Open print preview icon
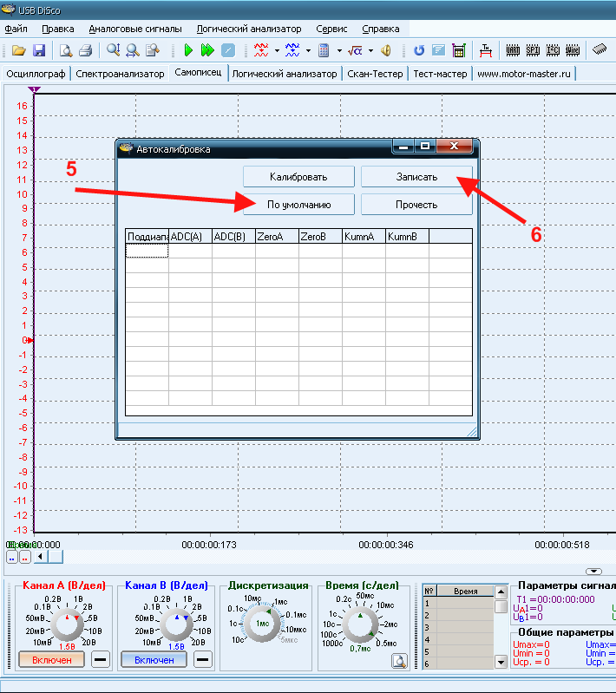The image size is (616, 693). tap(66, 50)
